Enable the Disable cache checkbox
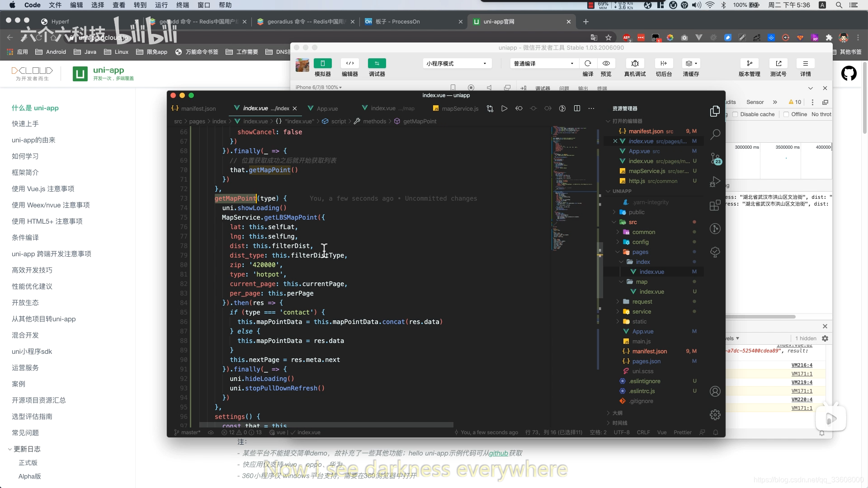Viewport: 868px width, 488px height. click(735, 114)
